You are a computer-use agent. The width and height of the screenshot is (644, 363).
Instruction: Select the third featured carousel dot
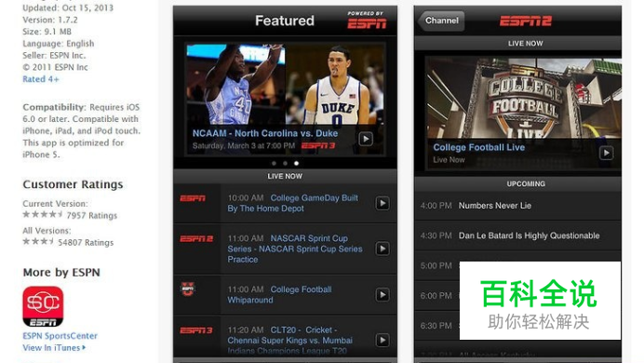tap(296, 164)
